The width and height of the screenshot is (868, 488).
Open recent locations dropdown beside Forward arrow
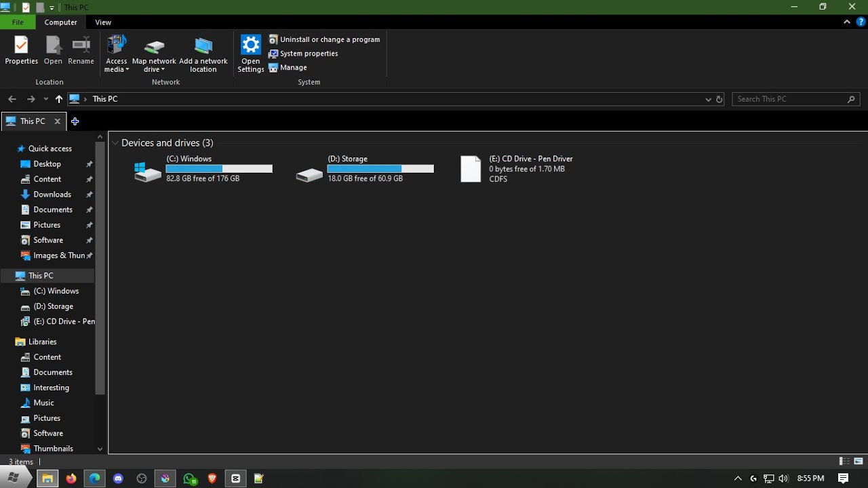point(46,99)
